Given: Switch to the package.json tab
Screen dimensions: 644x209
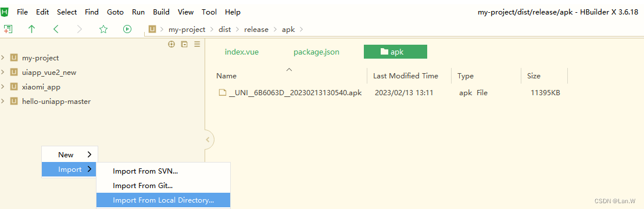Looking at the screenshot, I should (x=316, y=52).
